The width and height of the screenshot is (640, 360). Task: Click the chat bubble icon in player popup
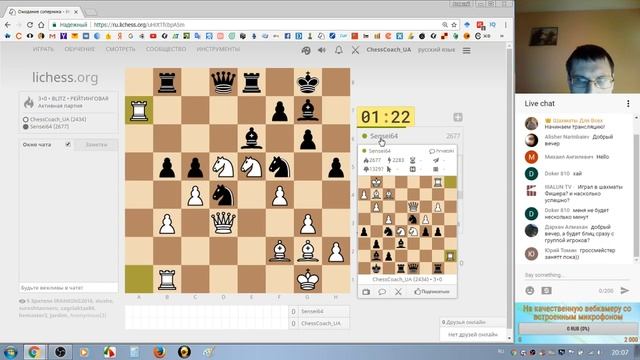(382, 292)
